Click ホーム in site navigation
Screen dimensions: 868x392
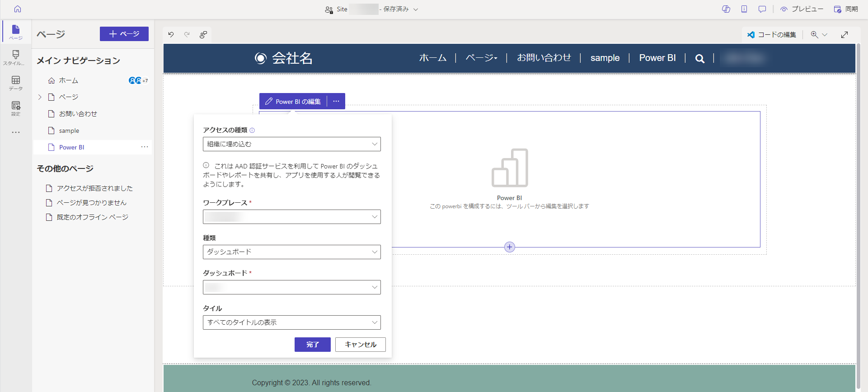[433, 58]
